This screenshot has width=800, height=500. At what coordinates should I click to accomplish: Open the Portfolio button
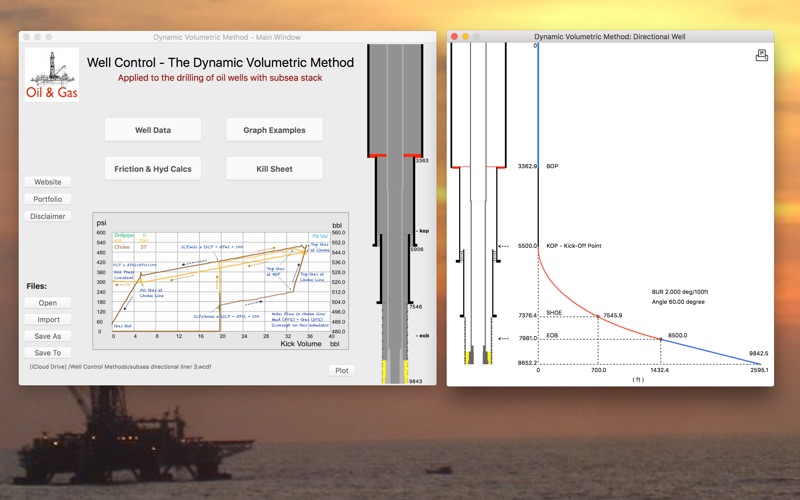48,199
